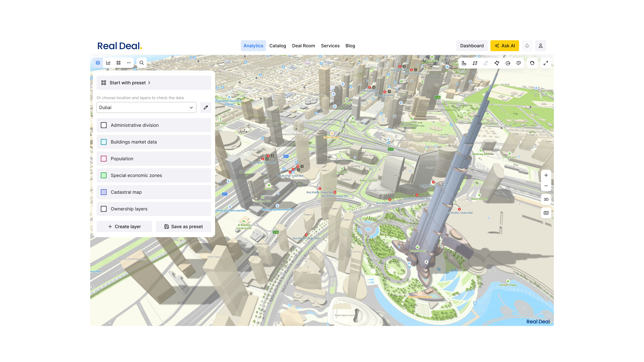Open the more options ellipsis menu
Viewport: 644px width, 362px height.
tap(129, 63)
